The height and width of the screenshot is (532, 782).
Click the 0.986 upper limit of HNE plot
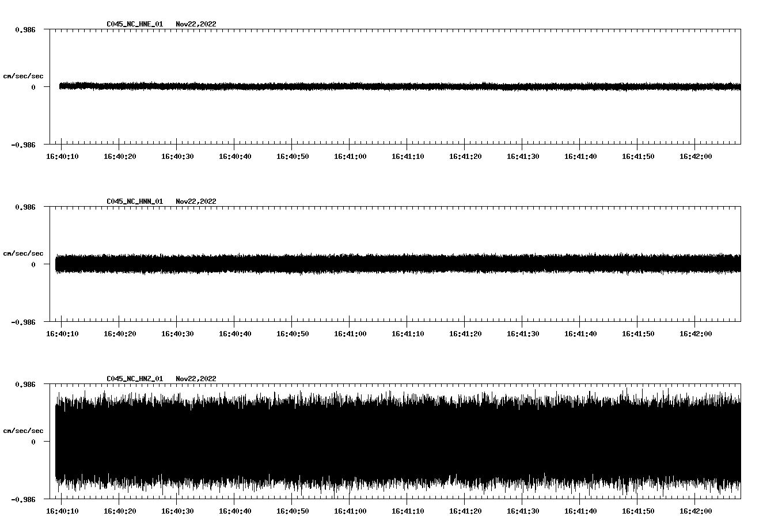click(25, 29)
